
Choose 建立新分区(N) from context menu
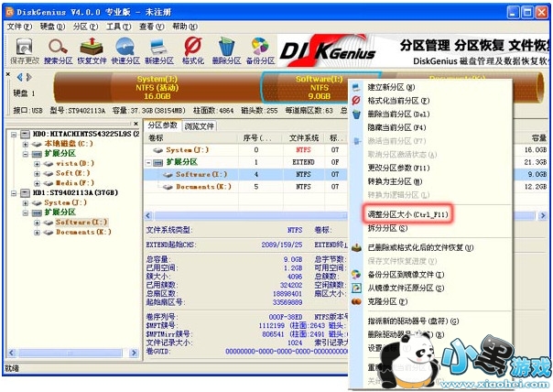[x=430, y=87]
